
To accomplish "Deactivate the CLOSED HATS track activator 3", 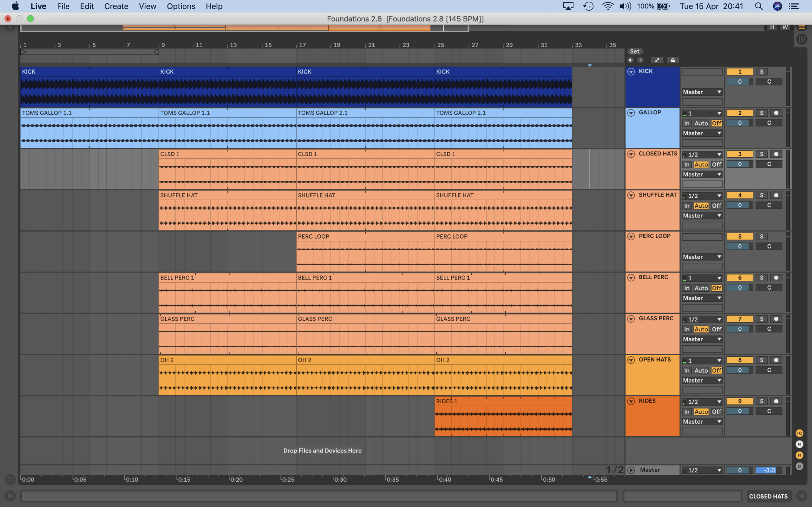I will pos(740,154).
